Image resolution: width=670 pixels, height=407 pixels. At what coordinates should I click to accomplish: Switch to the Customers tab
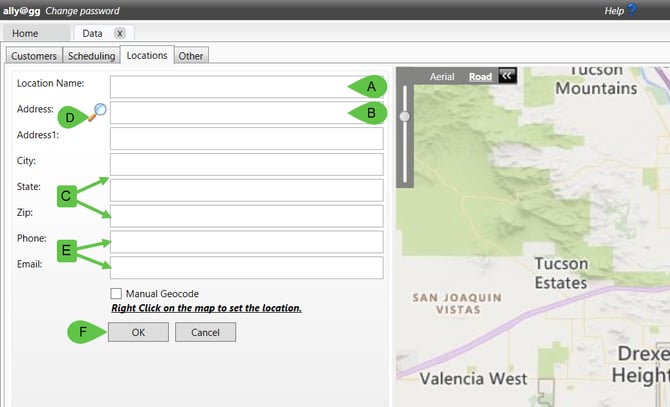click(34, 56)
